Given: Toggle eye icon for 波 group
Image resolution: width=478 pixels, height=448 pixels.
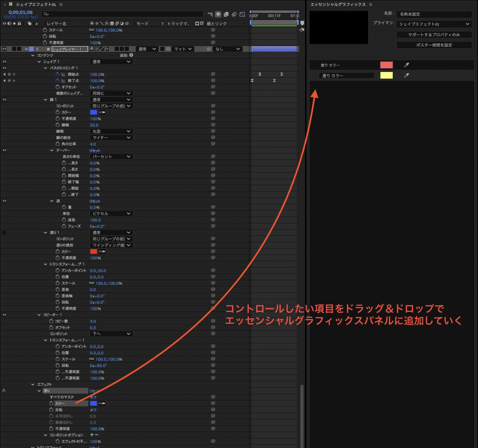Looking at the screenshot, I should click(x=4, y=201).
